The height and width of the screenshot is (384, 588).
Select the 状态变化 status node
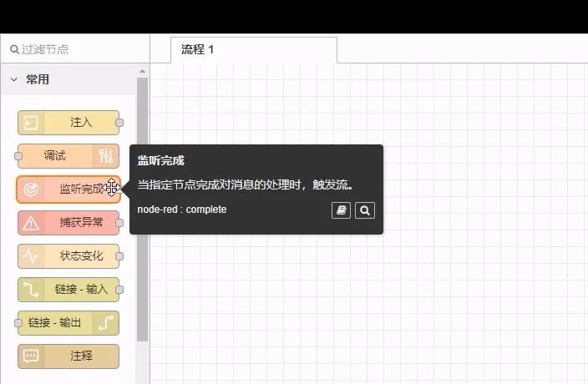[68, 256]
